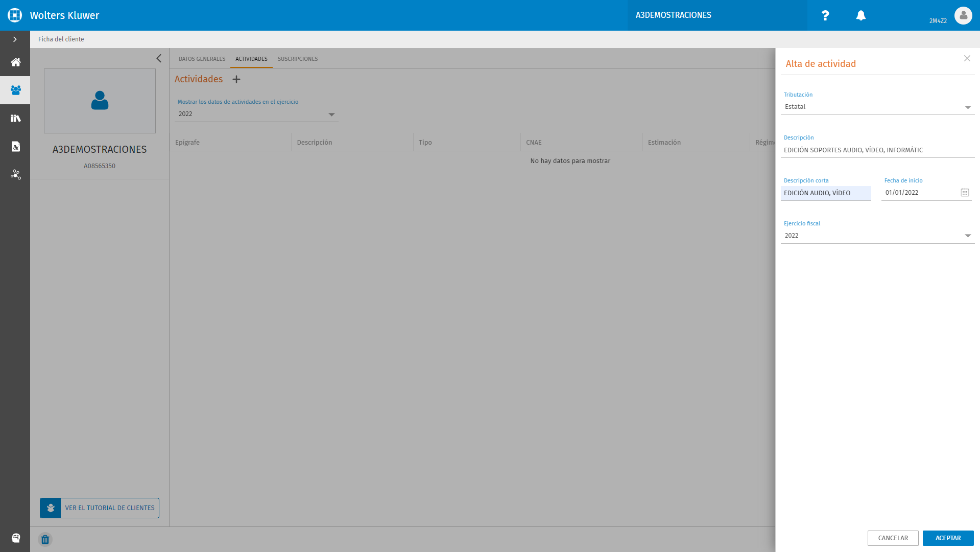Click the trash delete icon at the bottom
Image resolution: width=980 pixels, height=552 pixels.
(x=45, y=539)
